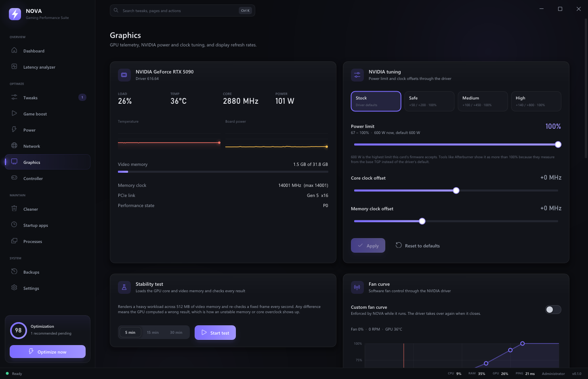This screenshot has height=379, width=588.
Task: Click the Startup apps clock icon
Action: click(x=14, y=225)
